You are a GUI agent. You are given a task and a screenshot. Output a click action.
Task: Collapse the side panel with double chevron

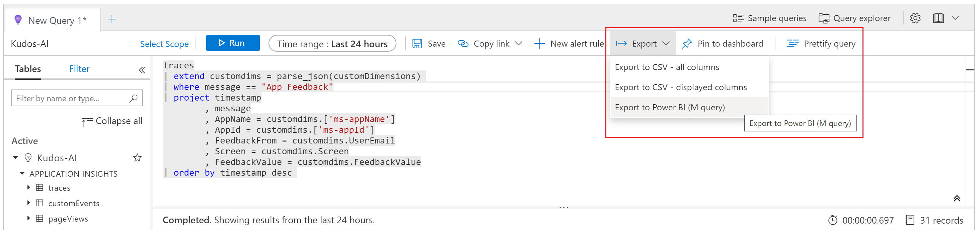[x=142, y=70]
